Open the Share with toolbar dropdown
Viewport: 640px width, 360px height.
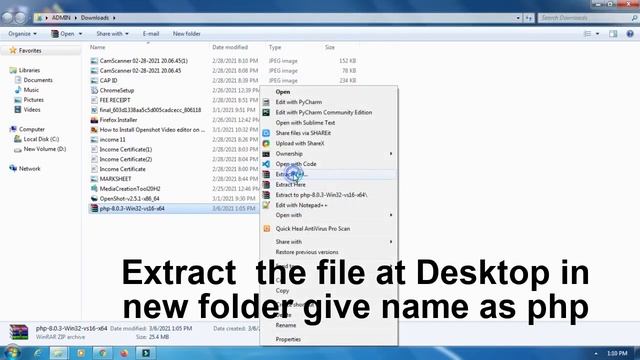(x=112, y=34)
